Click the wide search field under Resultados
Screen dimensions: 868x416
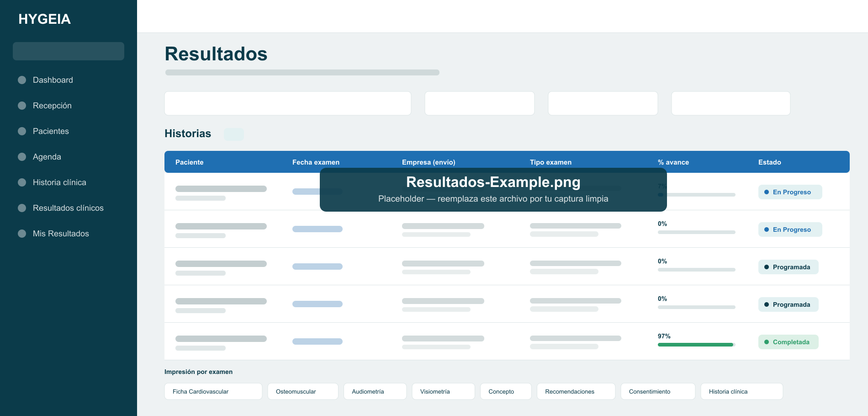(288, 103)
